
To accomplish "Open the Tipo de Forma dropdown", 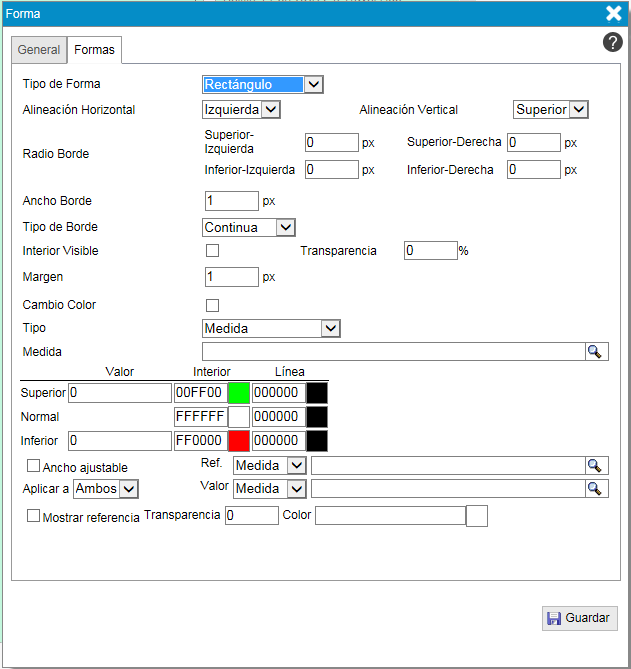I will [263, 85].
